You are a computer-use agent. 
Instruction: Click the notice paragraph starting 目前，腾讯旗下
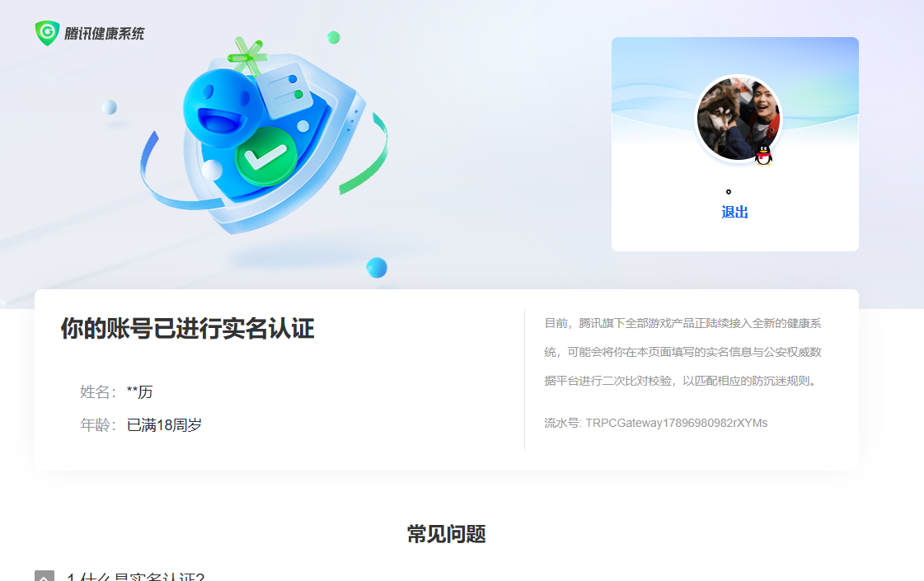[683, 352]
